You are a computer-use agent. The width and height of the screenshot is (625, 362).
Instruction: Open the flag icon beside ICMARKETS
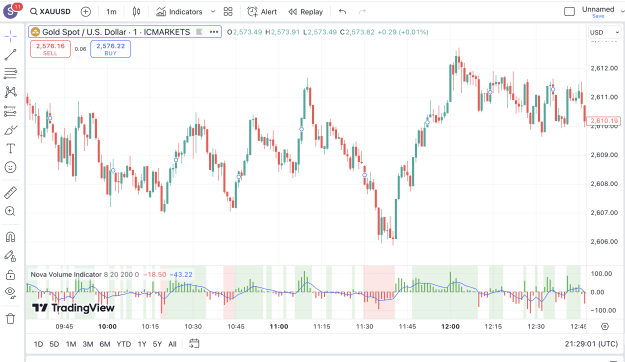(x=199, y=32)
